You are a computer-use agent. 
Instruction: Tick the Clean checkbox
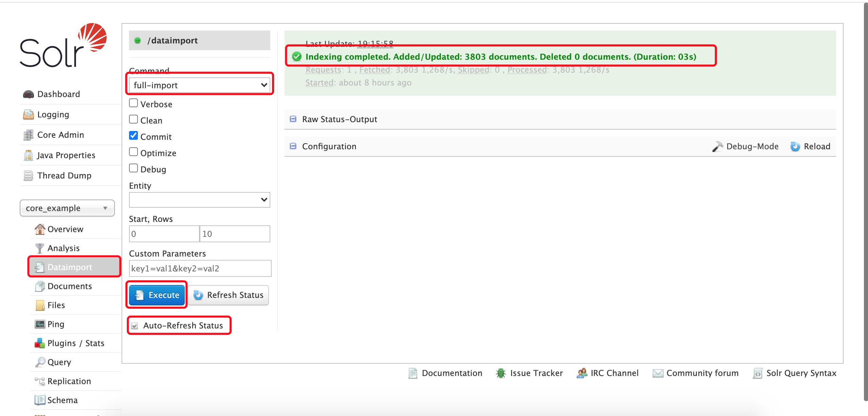(x=133, y=119)
